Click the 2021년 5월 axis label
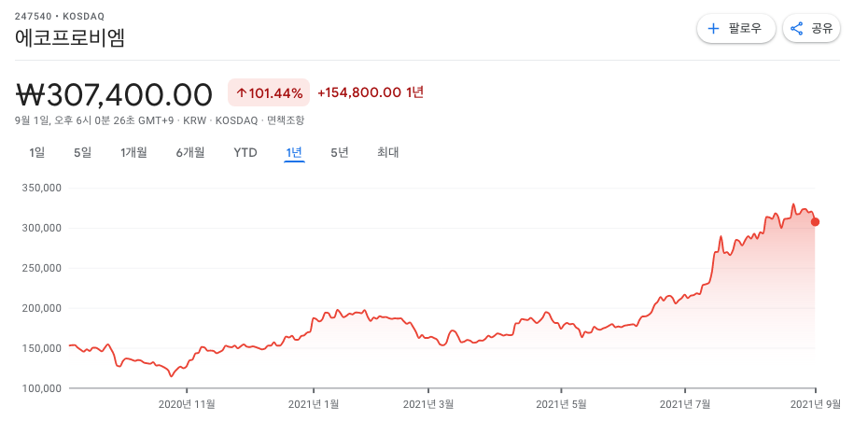This screenshot has height=421, width=868. point(561,404)
